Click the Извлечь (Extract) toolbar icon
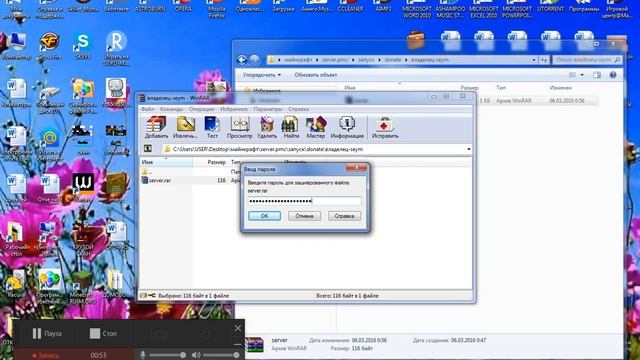 pos(185,127)
